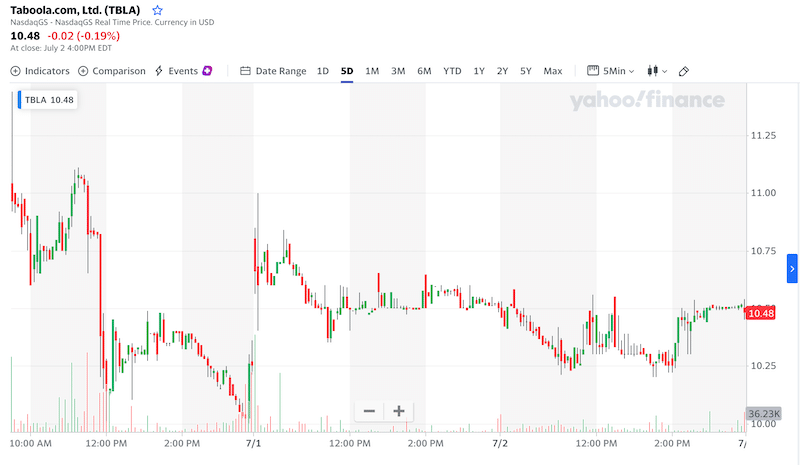Image resolution: width=800 pixels, height=465 pixels.
Task: Select the 1M range tab
Action: point(372,71)
